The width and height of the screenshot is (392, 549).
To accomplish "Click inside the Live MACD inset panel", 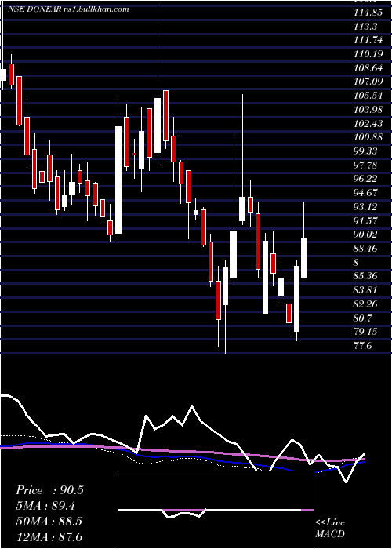I will tap(216, 510).
